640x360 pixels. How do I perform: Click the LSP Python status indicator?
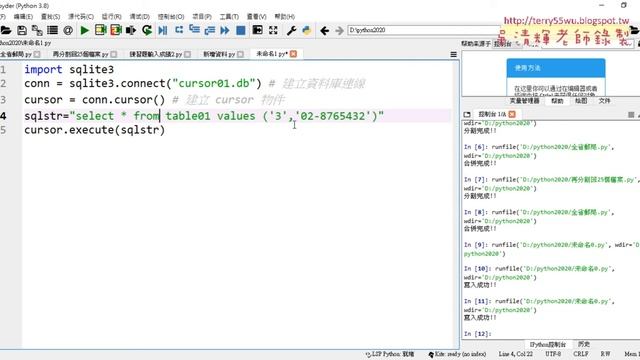[390, 354]
